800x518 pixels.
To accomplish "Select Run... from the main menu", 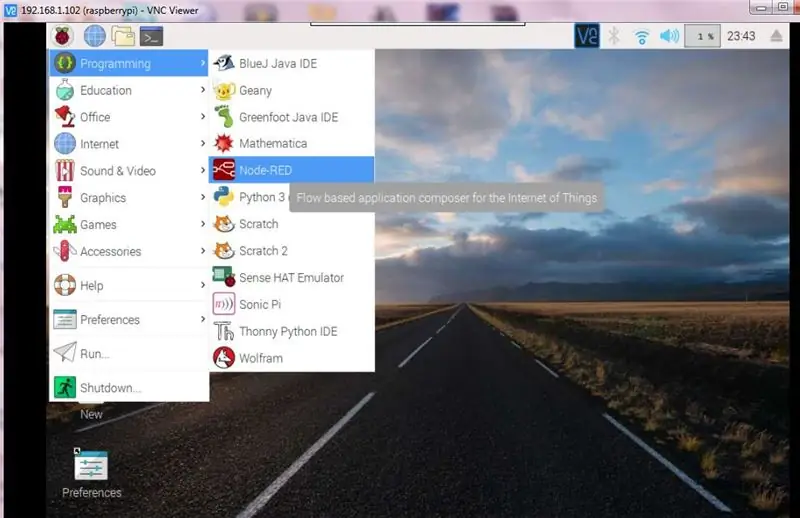I will pyautogui.click(x=129, y=353).
